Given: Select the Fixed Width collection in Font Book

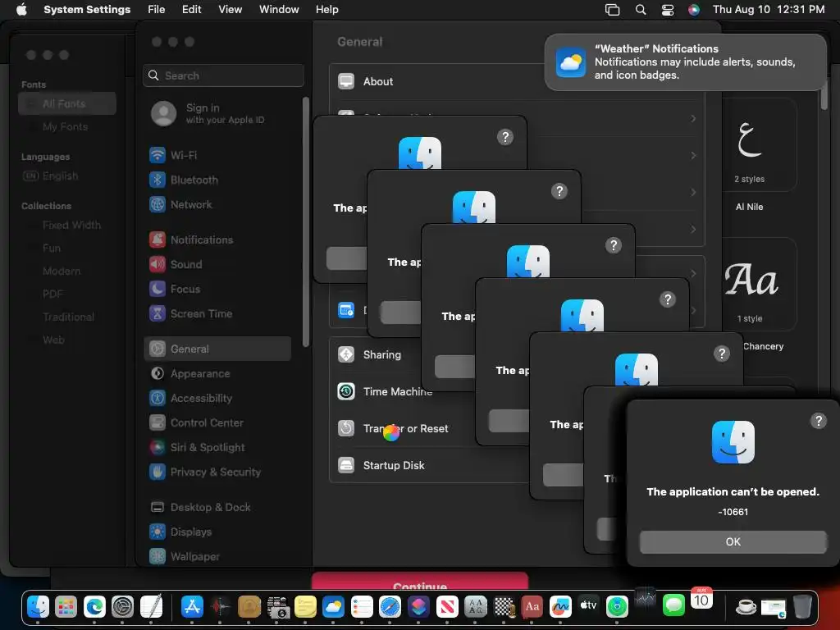Looking at the screenshot, I should coord(67,226).
